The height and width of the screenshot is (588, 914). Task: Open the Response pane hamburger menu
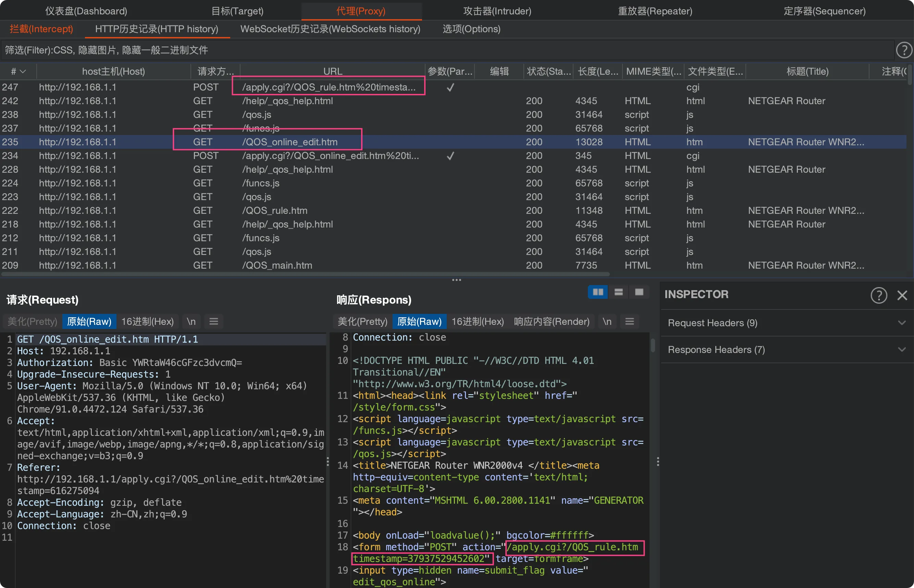point(630,321)
